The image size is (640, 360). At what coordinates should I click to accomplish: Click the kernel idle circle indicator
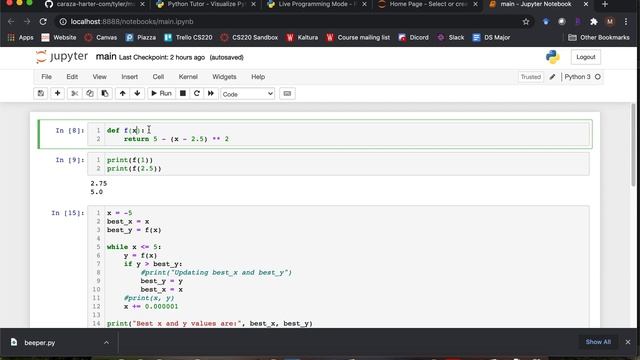point(598,77)
